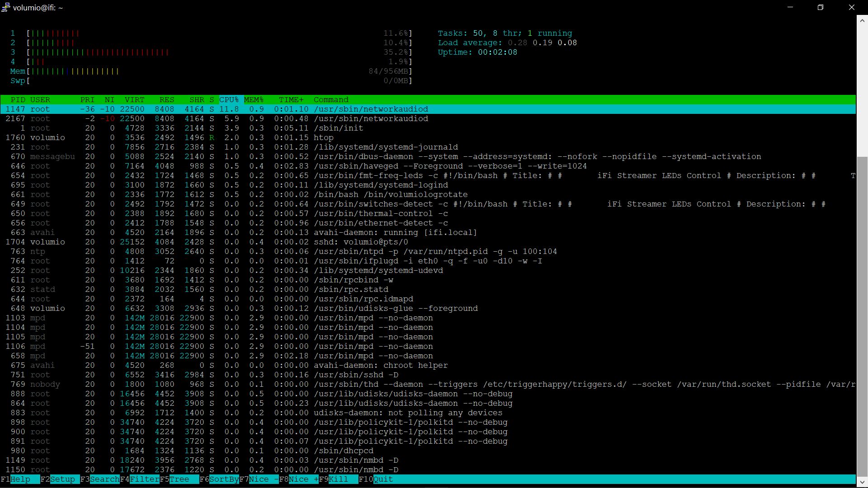Select the htop process row
868x488 pixels.
[323, 137]
